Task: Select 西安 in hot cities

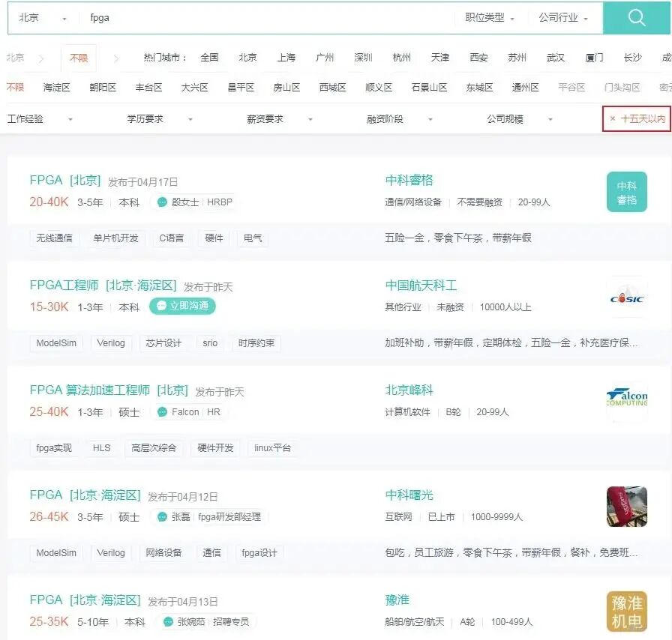Action: [x=478, y=58]
